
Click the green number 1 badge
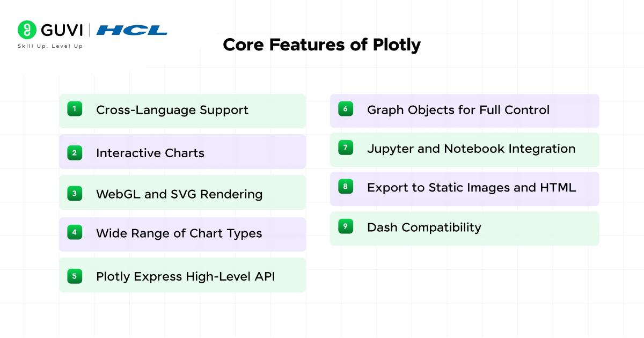click(75, 109)
